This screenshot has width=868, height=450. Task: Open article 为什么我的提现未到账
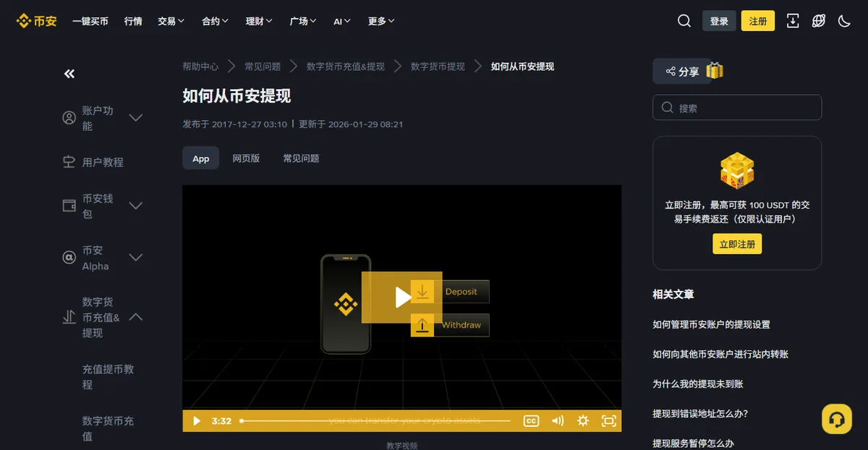698,384
